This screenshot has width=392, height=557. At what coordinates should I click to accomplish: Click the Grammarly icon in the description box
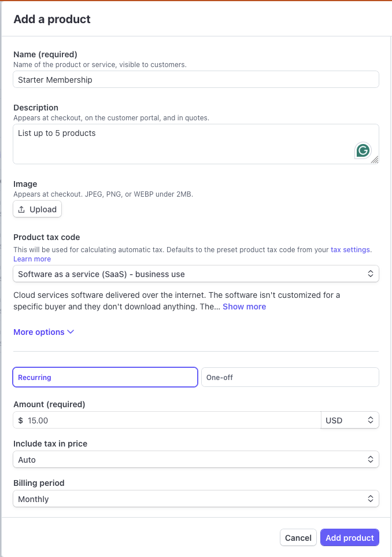[363, 150]
